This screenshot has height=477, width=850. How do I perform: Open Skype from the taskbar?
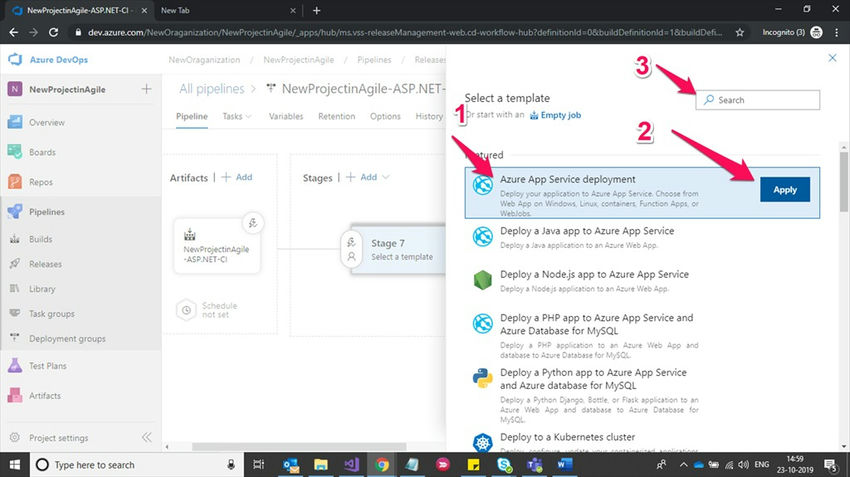pyautogui.click(x=504, y=465)
